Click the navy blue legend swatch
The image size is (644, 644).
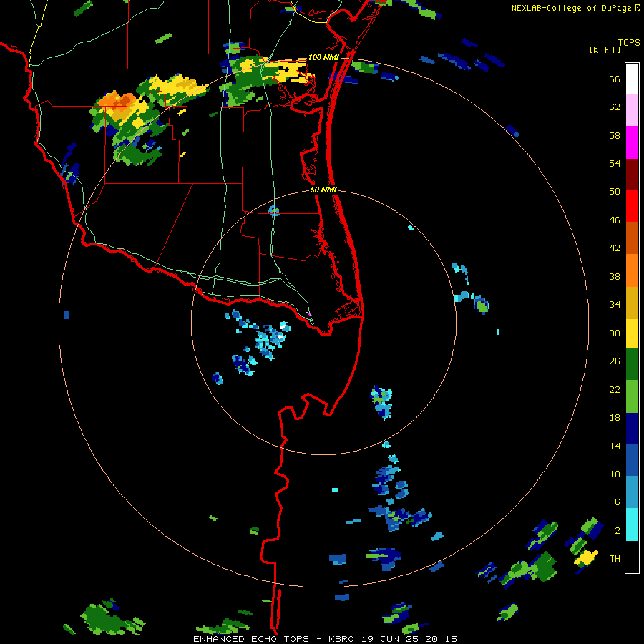pos(632,429)
